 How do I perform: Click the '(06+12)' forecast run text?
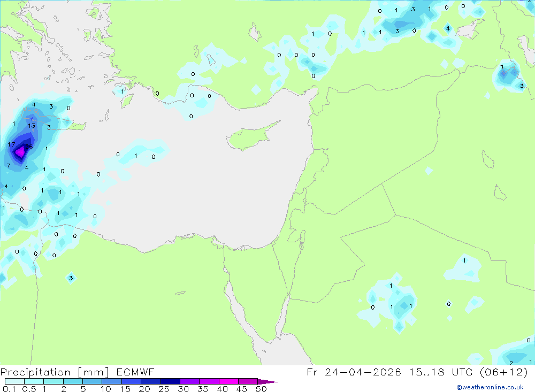pyautogui.click(x=503, y=372)
